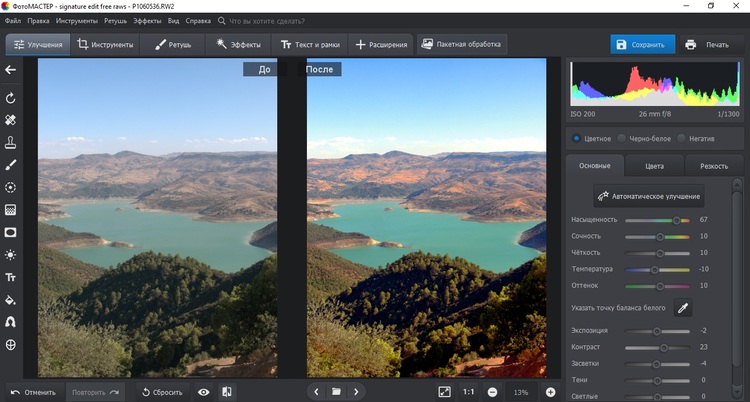The image size is (750, 402).
Task: Select the brush tool in left sidebar
Action: [x=11, y=164]
